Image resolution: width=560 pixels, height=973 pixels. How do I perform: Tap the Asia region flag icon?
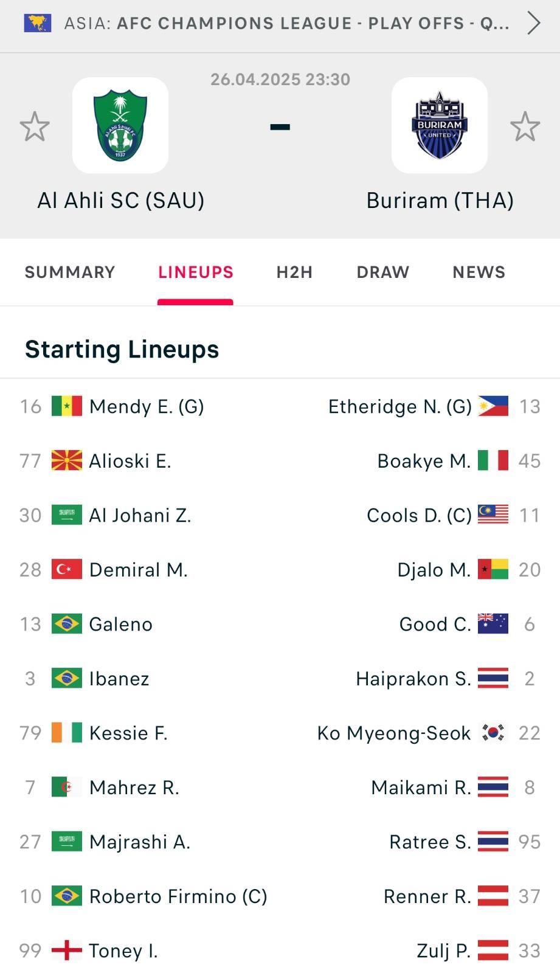coord(38,23)
